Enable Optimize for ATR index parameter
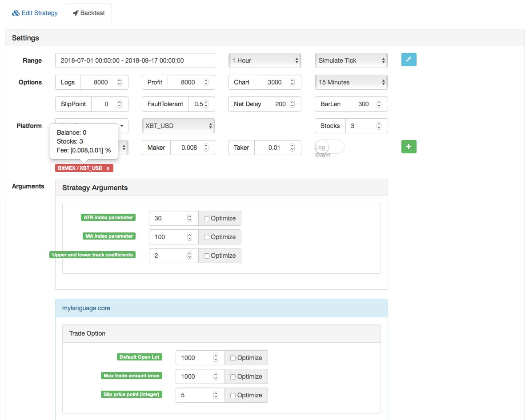 point(207,218)
